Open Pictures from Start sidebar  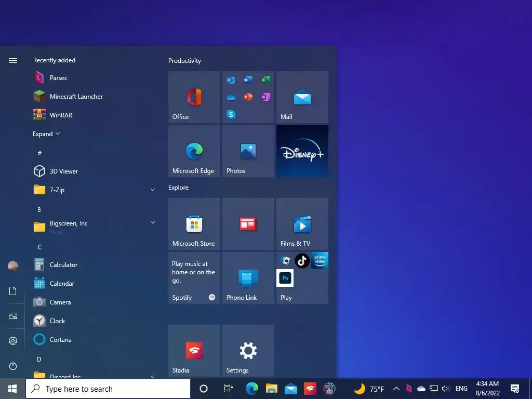pos(13,316)
